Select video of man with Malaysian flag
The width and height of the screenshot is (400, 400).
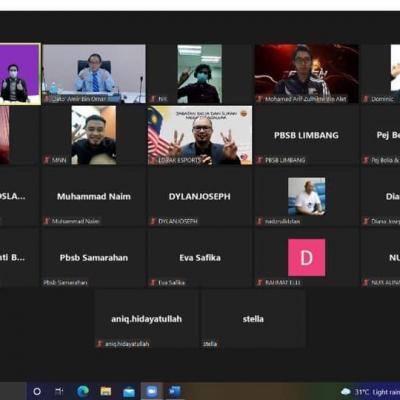click(200, 135)
